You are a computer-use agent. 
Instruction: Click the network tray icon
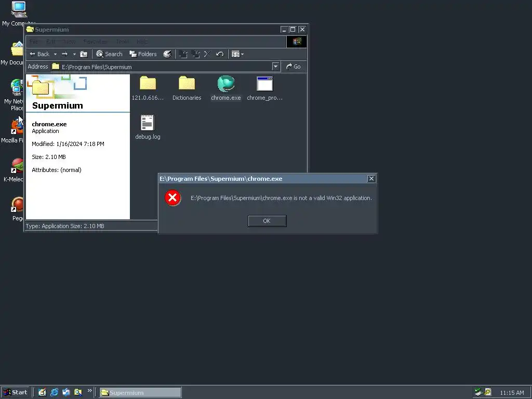point(478,392)
